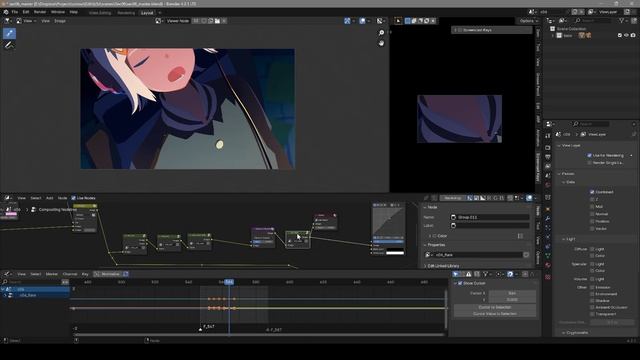This screenshot has height=360, width=640.
Task: Open the Output properties tab icon
Action: coord(548,157)
